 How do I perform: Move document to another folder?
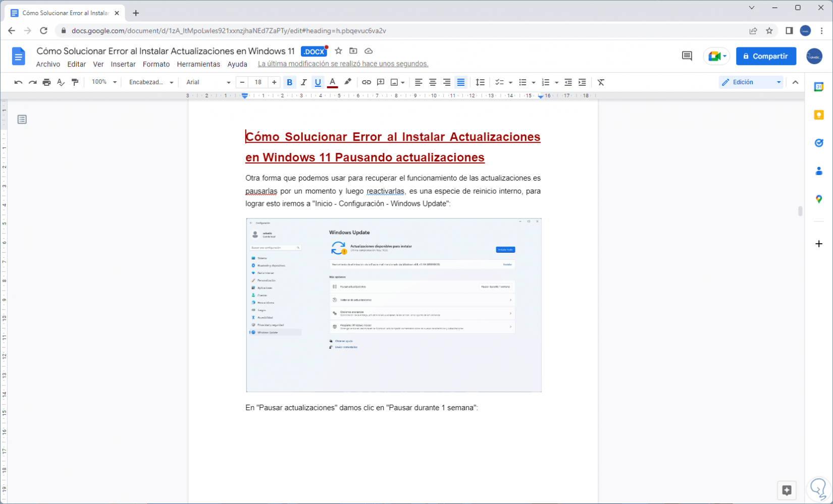point(353,51)
